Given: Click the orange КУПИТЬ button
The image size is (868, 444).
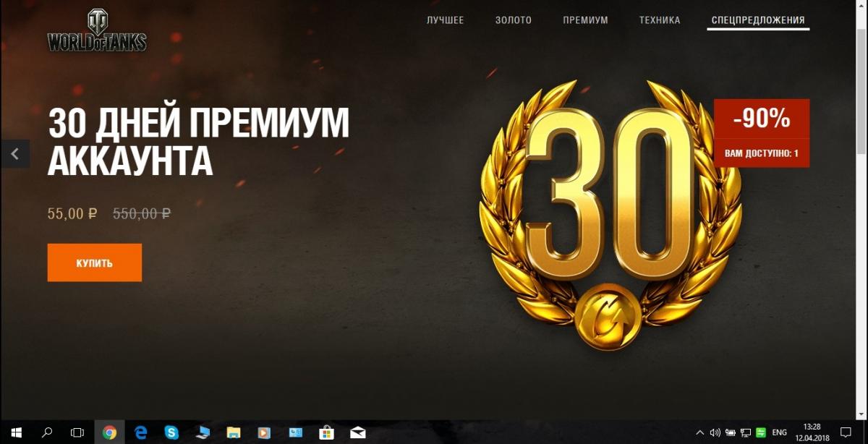Looking at the screenshot, I should click(95, 262).
